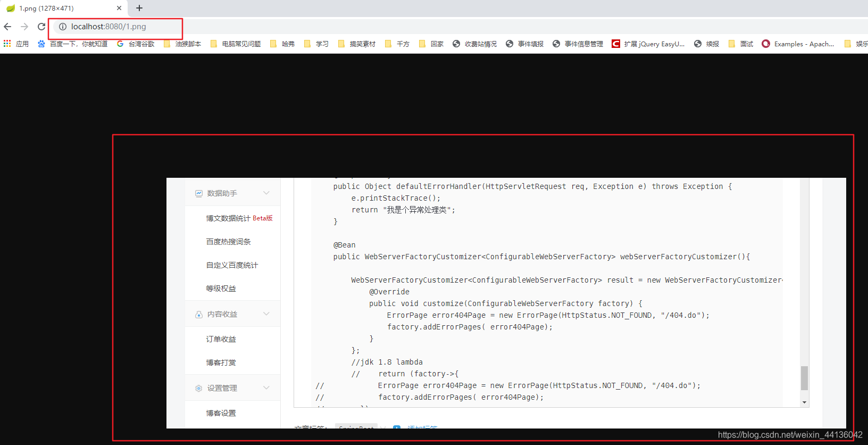Screen dimensions: 868x445
Task: Click the @Override annotation line
Action: (x=389, y=292)
